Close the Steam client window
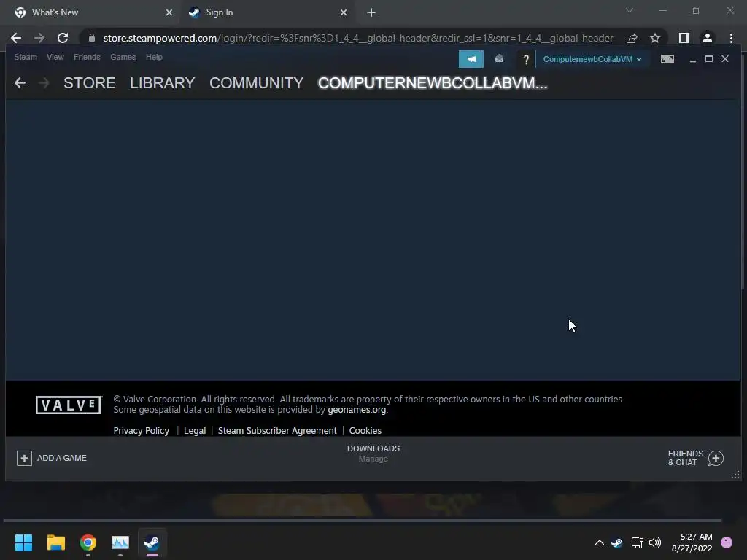The height and width of the screenshot is (560, 747). 725,58
